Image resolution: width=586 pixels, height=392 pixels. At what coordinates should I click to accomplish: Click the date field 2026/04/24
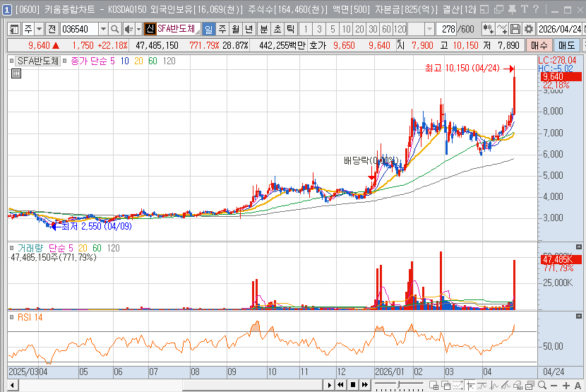pos(559,29)
